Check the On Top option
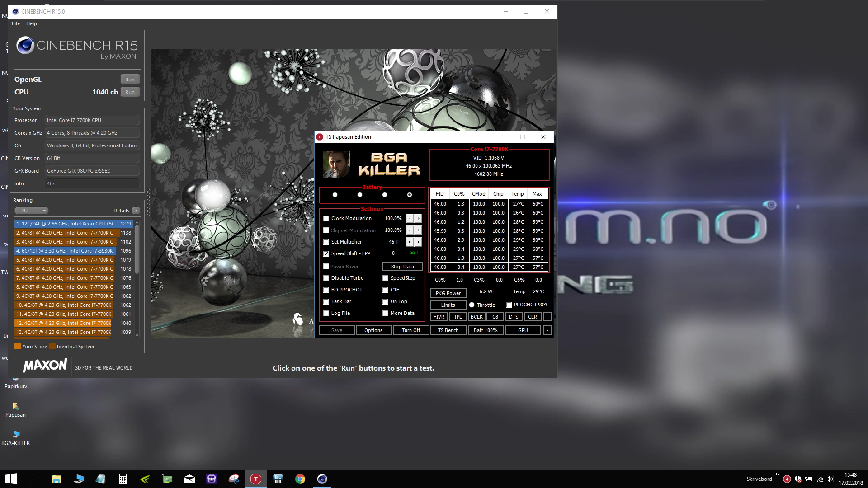Viewport: 868px width, 488px height. point(386,302)
